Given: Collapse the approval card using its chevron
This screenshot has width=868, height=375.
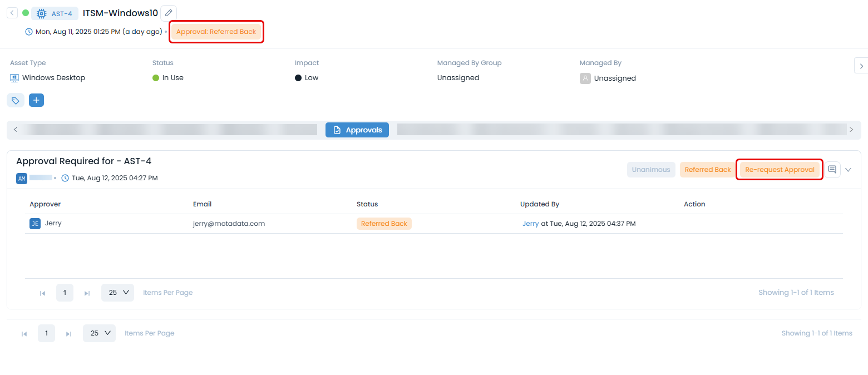Looking at the screenshot, I should (x=848, y=170).
